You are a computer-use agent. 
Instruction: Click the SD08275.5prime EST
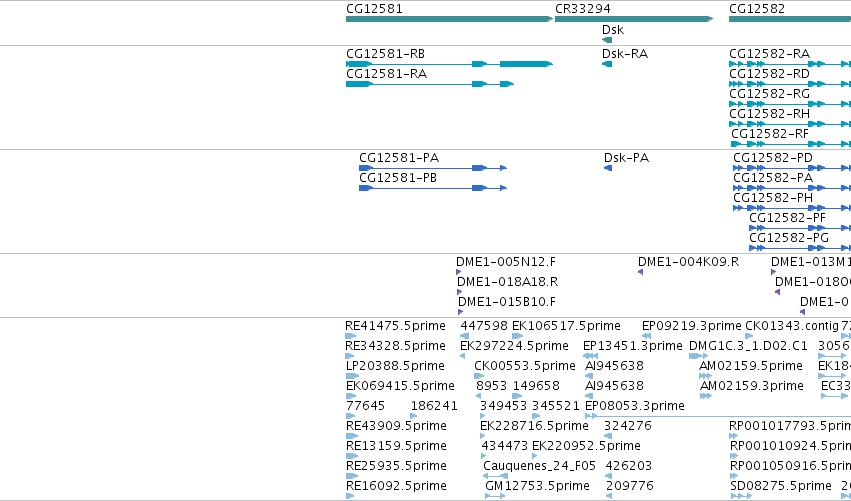pos(780,486)
